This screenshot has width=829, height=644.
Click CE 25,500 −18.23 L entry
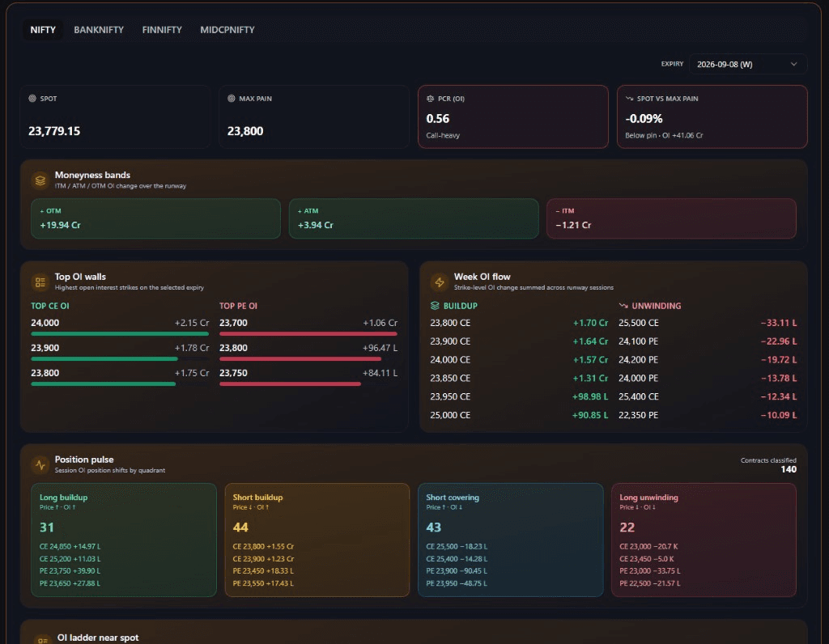(457, 546)
